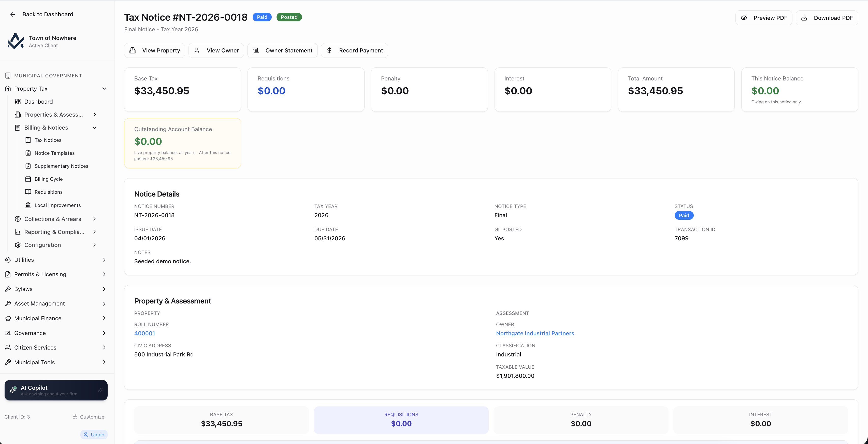The height and width of the screenshot is (444, 868).
Task: Select the Base Tax breakdown tile
Action: point(221,420)
